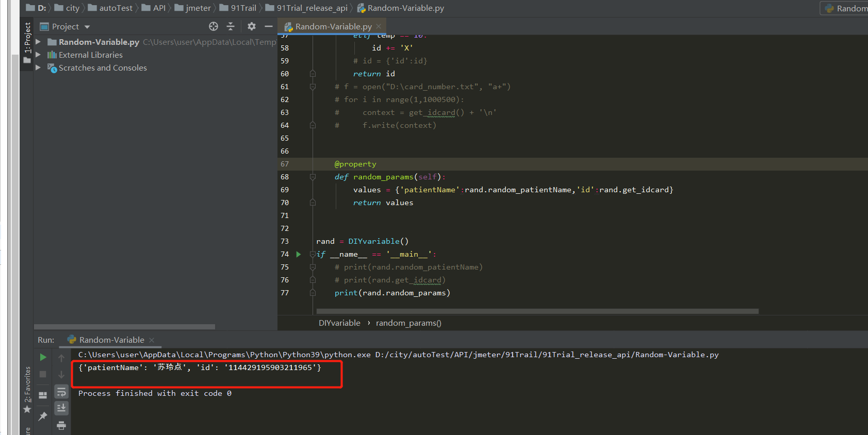The image size is (868, 435).
Task: Pin the Random-Variable run tab
Action: (x=43, y=416)
